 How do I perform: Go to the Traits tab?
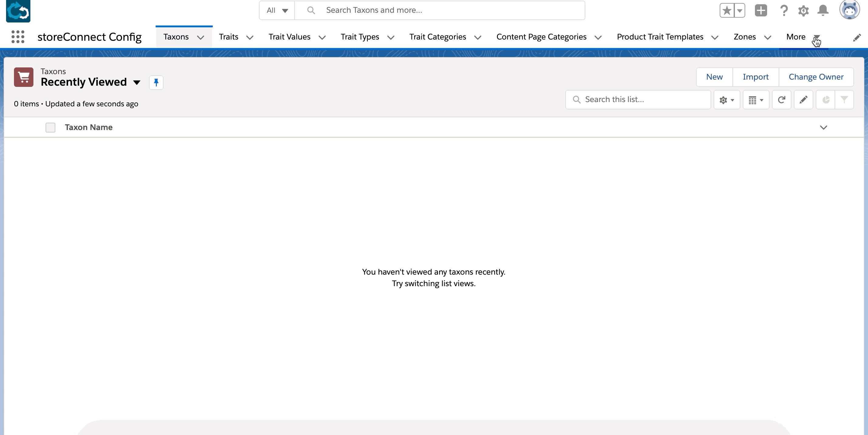click(229, 37)
